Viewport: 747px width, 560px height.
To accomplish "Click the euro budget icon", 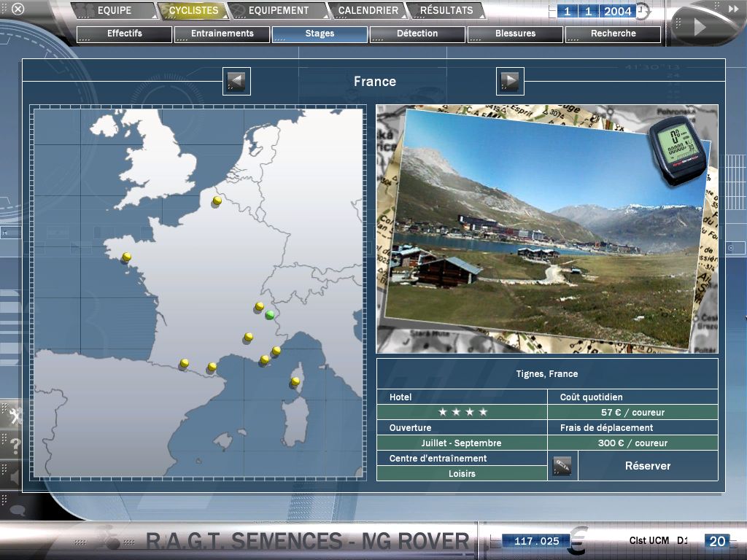I will (x=577, y=540).
